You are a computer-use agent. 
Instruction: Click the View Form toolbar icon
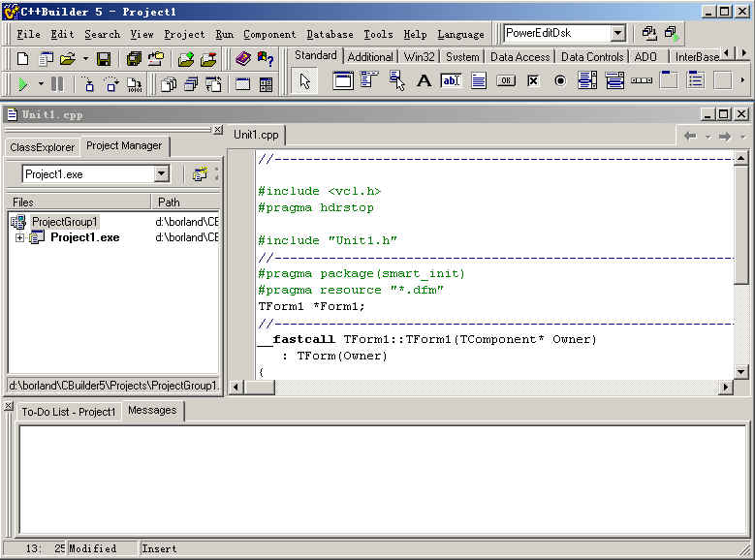click(x=191, y=84)
